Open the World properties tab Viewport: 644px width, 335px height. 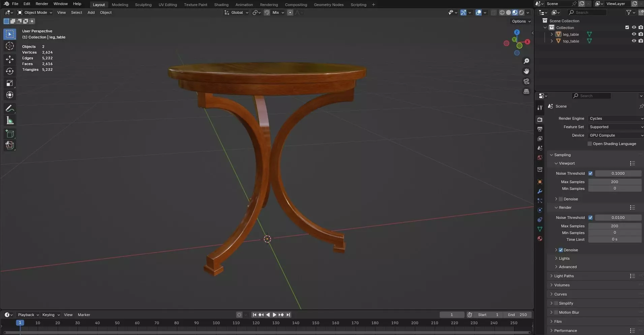(x=540, y=158)
